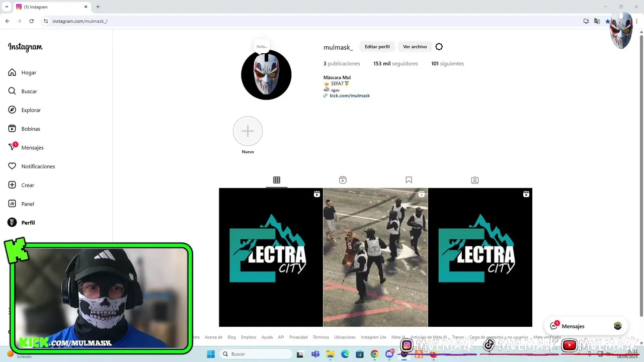This screenshot has width=644, height=362.
Task: Reload the Instagram page
Action: [x=31, y=21]
